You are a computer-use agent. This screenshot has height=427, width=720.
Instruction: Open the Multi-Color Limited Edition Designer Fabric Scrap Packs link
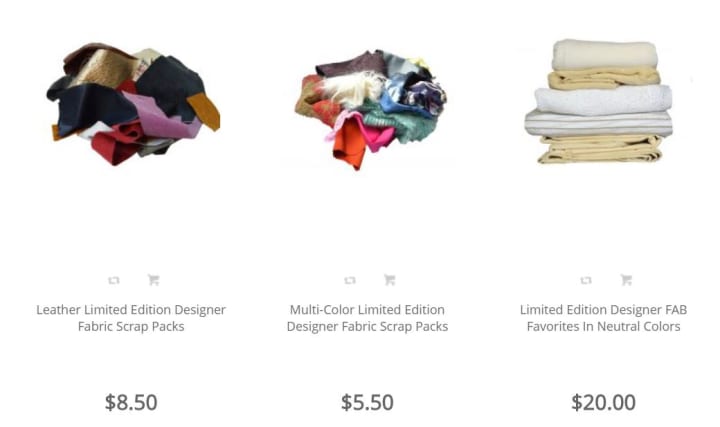click(367, 318)
